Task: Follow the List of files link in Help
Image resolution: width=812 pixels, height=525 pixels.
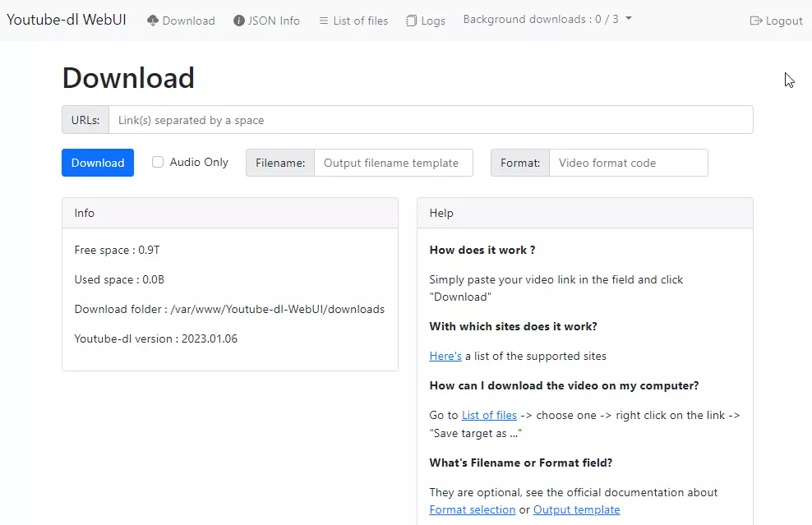Action: point(489,415)
